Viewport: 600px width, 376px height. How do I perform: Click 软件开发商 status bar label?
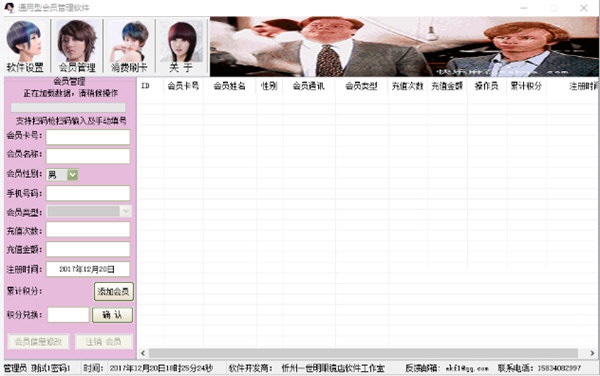pyautogui.click(x=250, y=368)
